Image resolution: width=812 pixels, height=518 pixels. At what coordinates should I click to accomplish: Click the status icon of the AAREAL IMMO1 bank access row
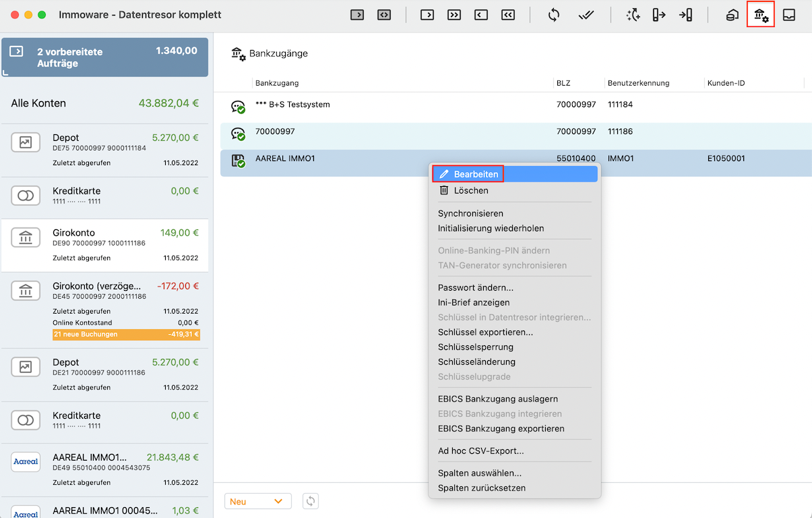point(238,161)
